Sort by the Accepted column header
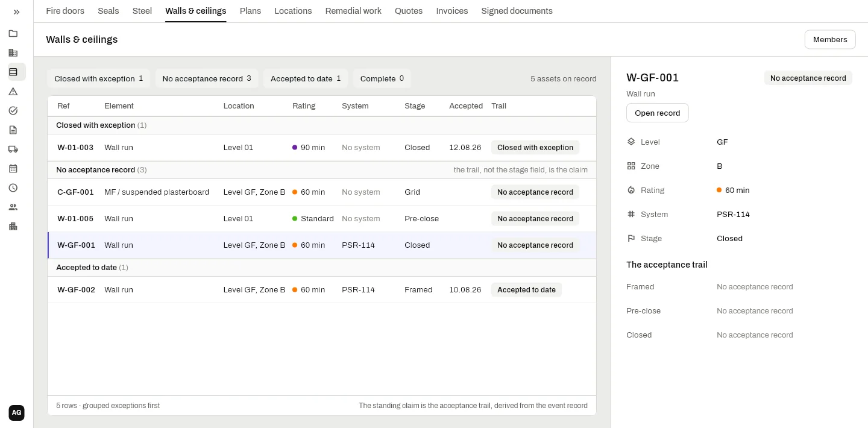The width and height of the screenshot is (868, 428). point(466,106)
